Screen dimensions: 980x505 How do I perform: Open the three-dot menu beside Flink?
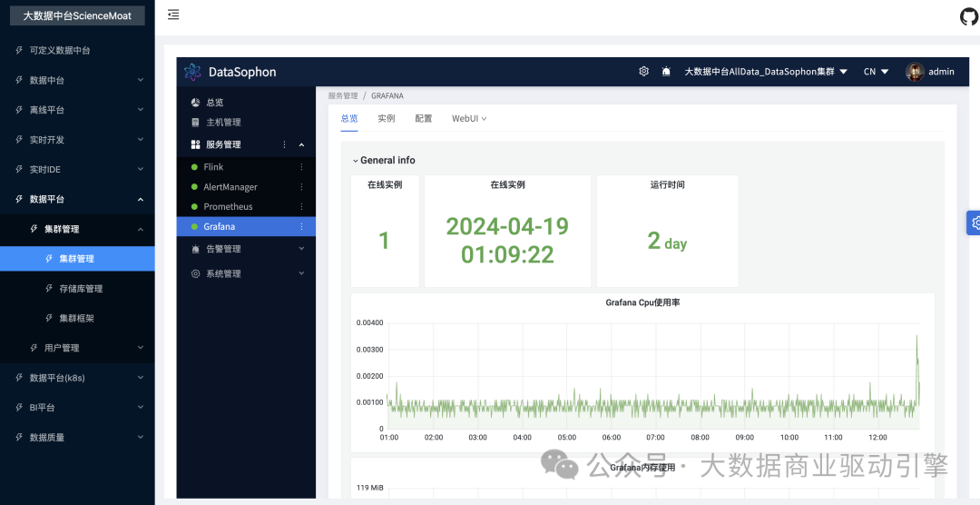coord(302,167)
